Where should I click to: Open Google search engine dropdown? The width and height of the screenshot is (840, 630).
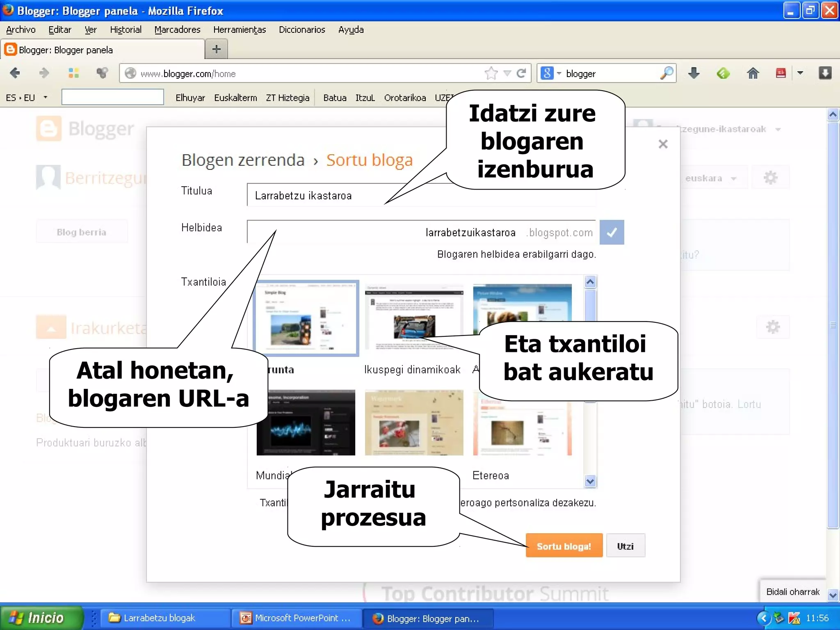pyautogui.click(x=551, y=73)
